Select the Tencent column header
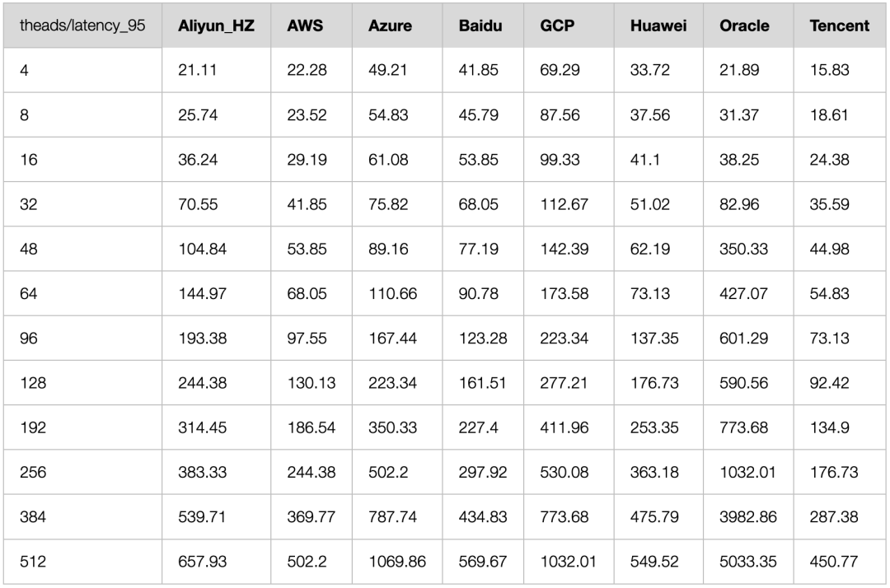 pyautogui.click(x=840, y=26)
